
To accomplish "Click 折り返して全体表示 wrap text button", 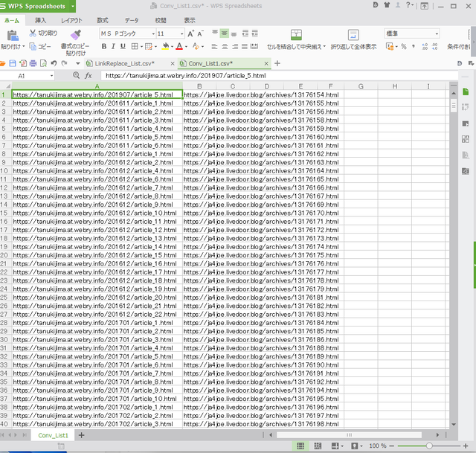I will click(x=353, y=39).
